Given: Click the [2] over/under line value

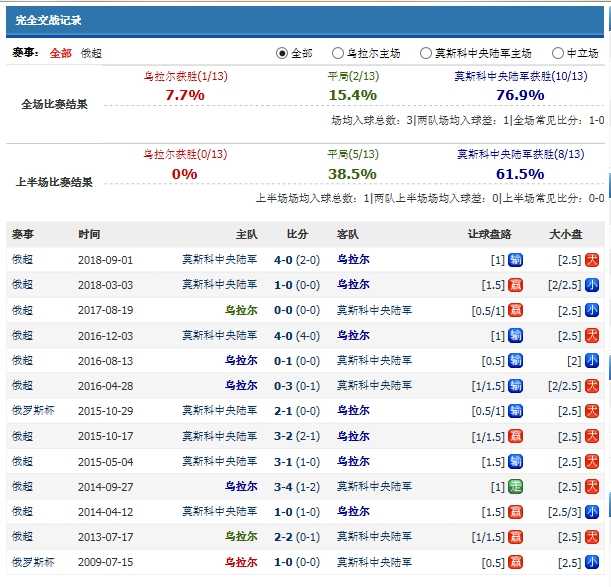Looking at the screenshot, I should click(574, 361).
